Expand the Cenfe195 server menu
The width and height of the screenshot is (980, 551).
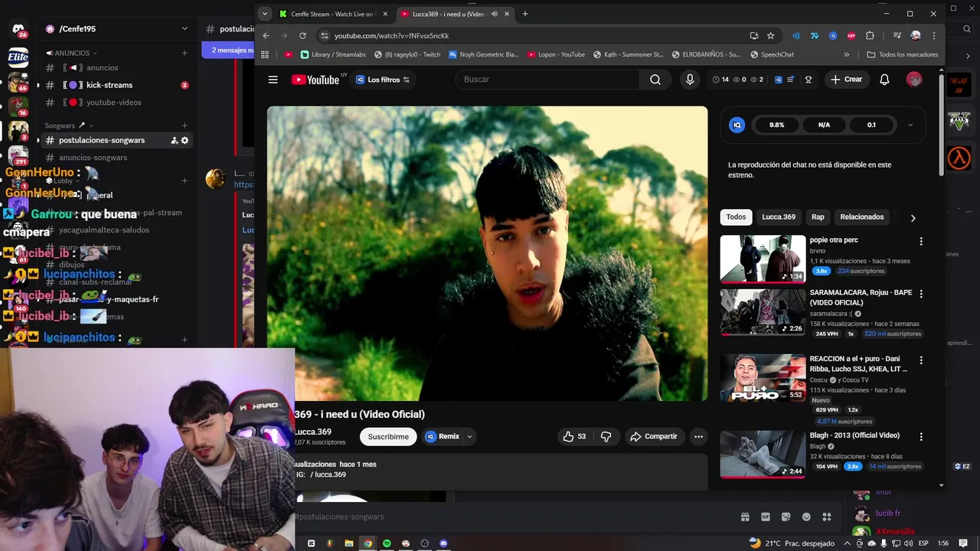(x=185, y=28)
